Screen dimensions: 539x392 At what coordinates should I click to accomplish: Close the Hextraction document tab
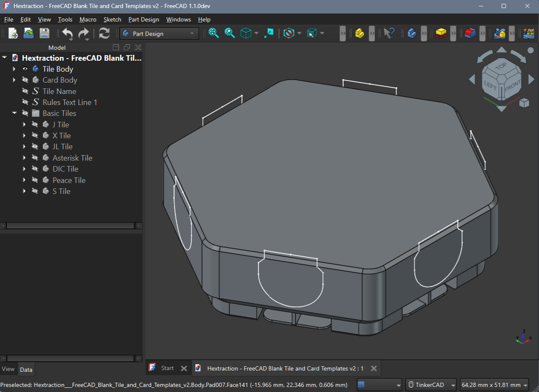pos(373,368)
